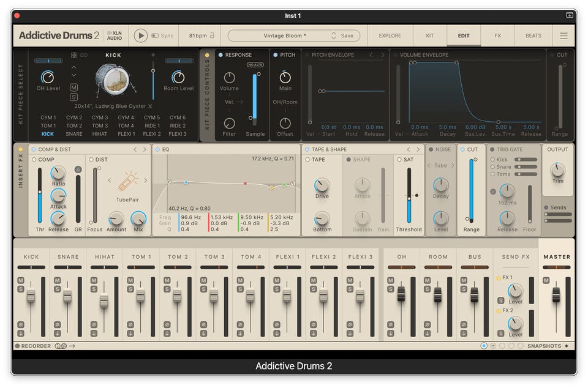Click the blue EQ band node
This screenshot has width=588, height=388.
[x=186, y=182]
